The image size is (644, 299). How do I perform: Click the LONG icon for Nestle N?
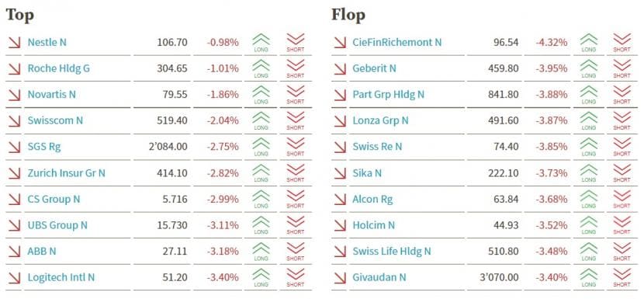(261, 43)
